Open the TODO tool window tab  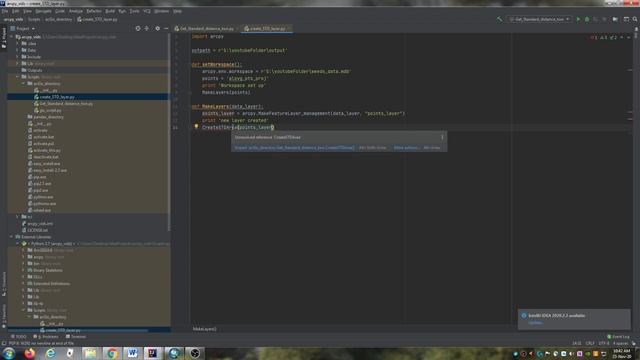[19, 337]
